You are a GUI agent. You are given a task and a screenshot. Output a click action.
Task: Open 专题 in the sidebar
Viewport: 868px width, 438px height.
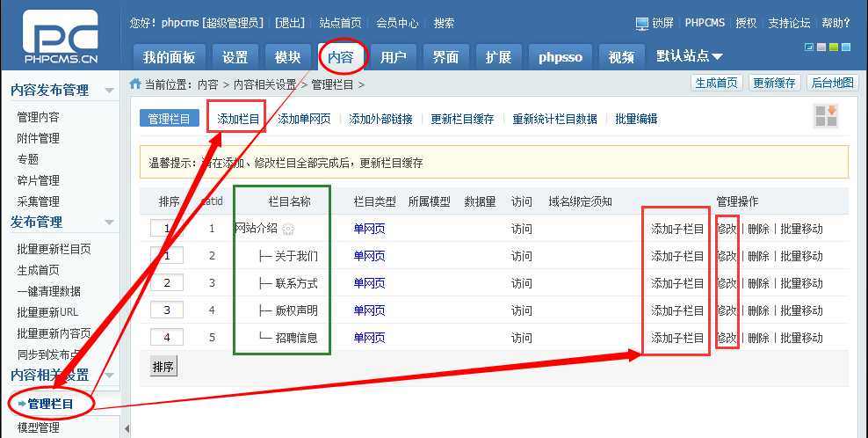point(28,159)
